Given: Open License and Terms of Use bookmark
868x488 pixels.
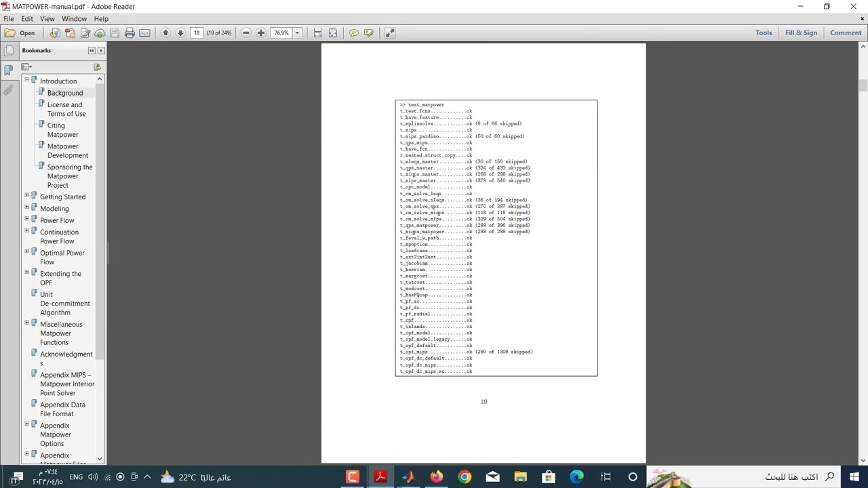Looking at the screenshot, I should click(x=66, y=109).
